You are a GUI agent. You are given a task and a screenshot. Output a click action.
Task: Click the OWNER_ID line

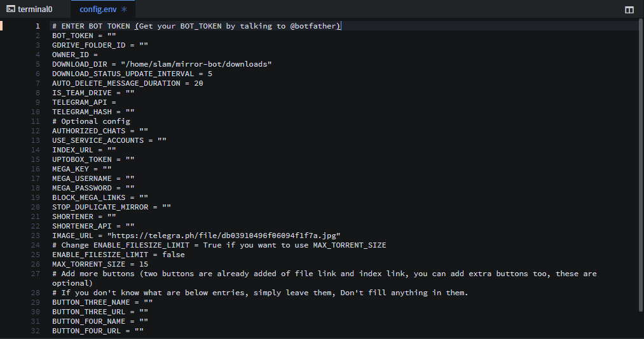pos(74,55)
